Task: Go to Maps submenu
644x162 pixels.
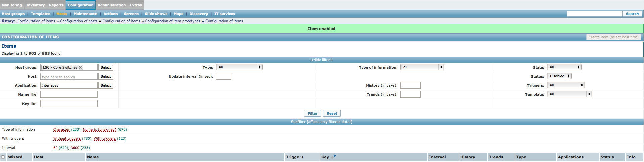Action: [178, 14]
